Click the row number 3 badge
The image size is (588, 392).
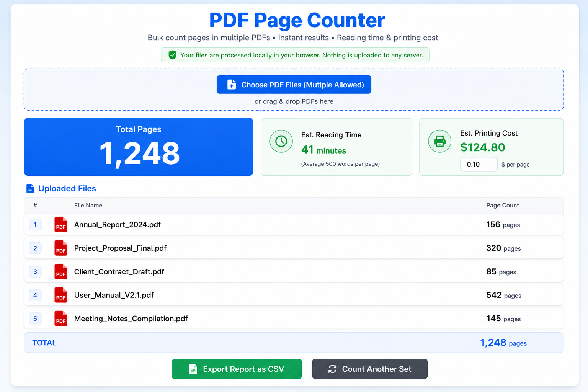pos(35,272)
